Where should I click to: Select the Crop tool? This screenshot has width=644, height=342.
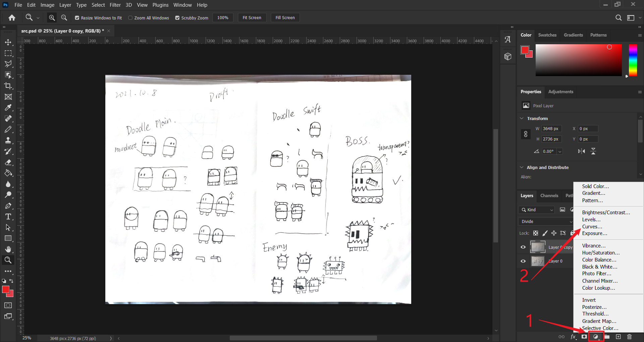8,86
